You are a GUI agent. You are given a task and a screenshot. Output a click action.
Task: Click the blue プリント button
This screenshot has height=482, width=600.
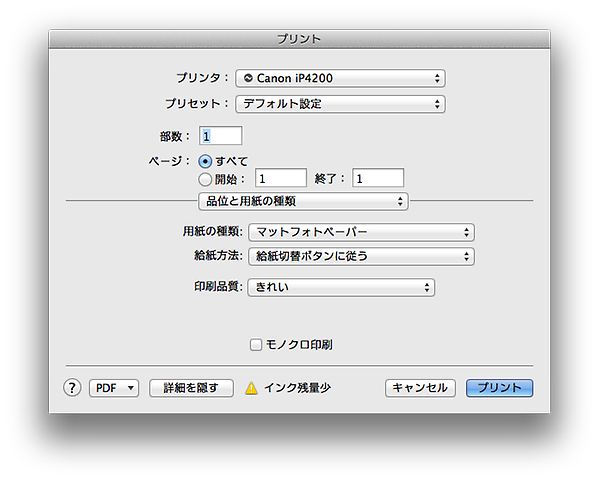pyautogui.click(x=499, y=388)
